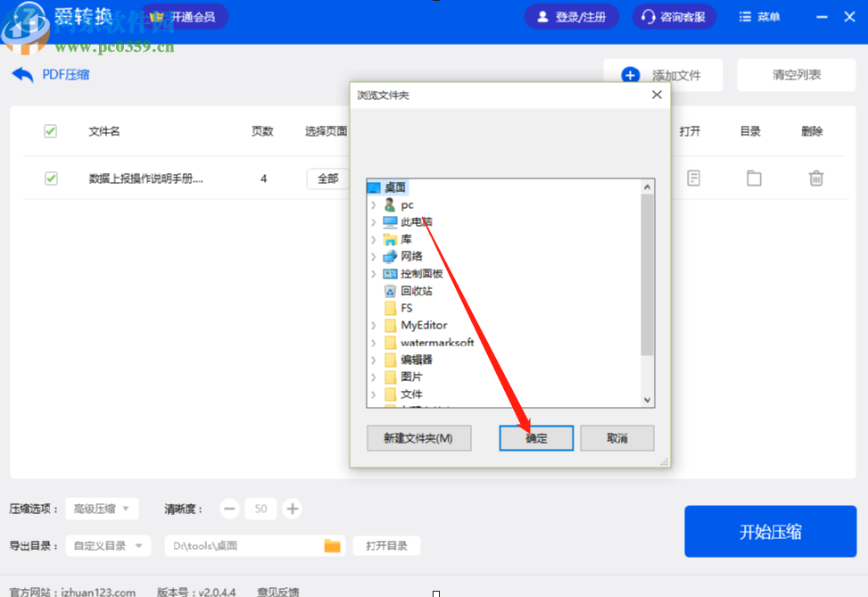Viewport: 868px width, 597px height.
Task: Click the plus icon of 添加文件
Action: 631,75
